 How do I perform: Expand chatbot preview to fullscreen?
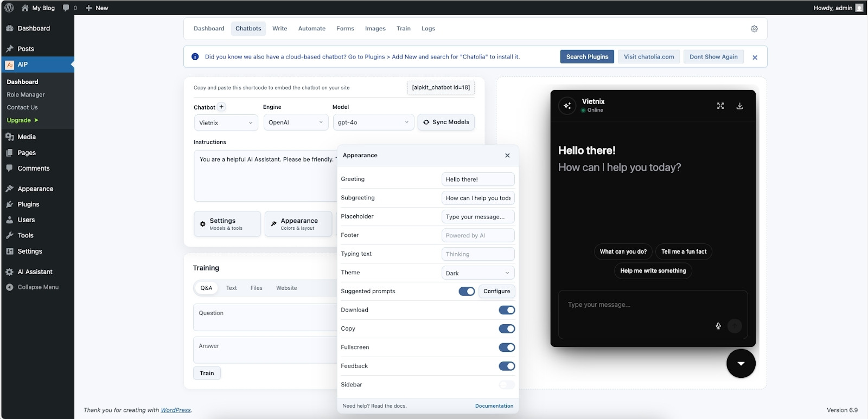click(x=720, y=106)
